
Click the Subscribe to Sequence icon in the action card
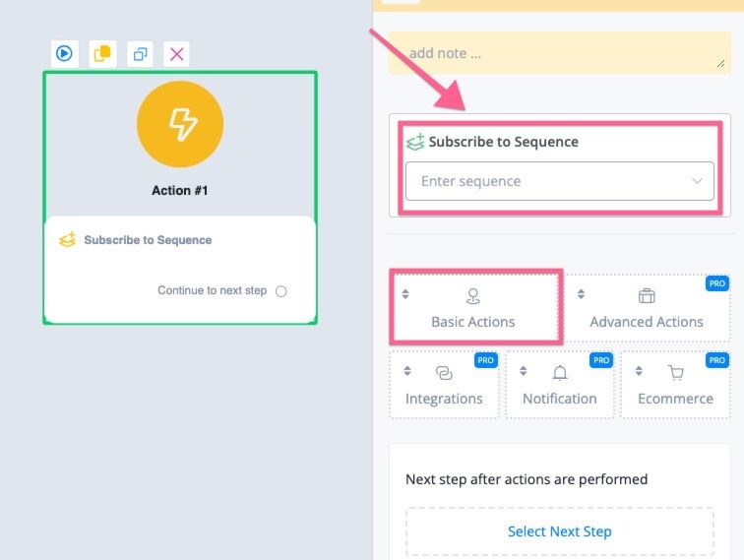67,240
